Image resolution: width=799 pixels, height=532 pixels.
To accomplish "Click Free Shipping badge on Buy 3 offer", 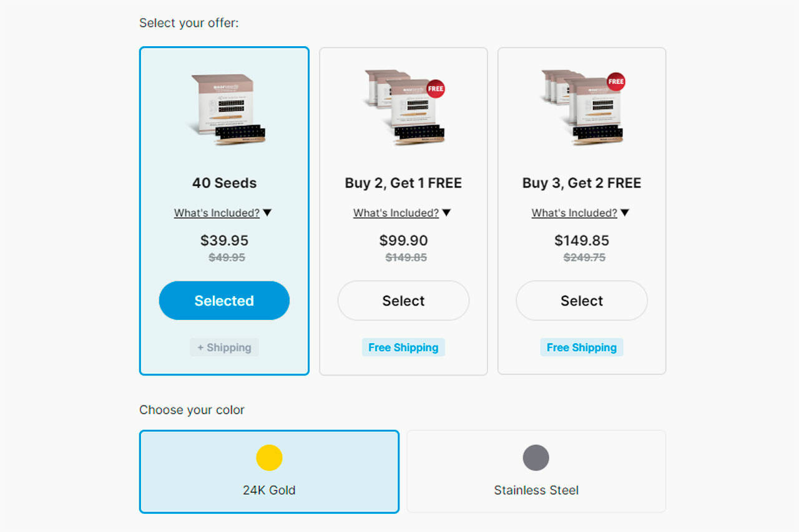I will point(582,347).
